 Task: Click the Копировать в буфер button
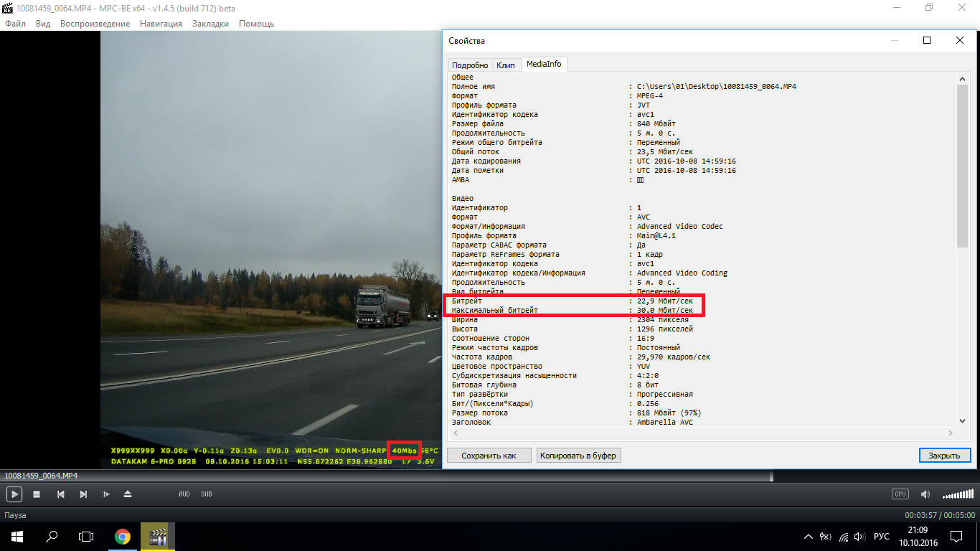[578, 456]
